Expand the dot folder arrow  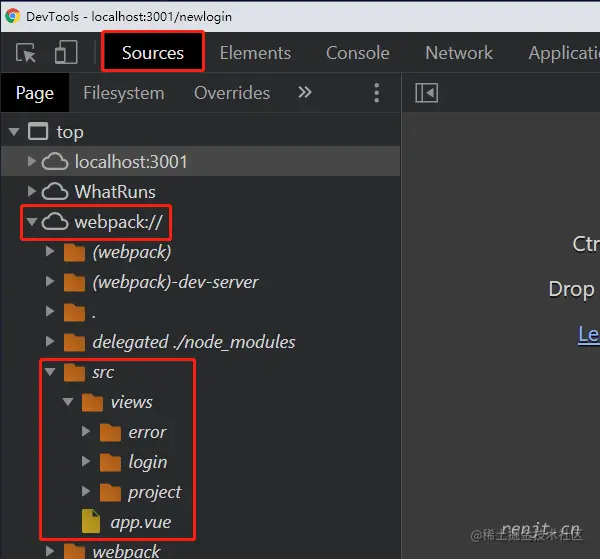[50, 311]
